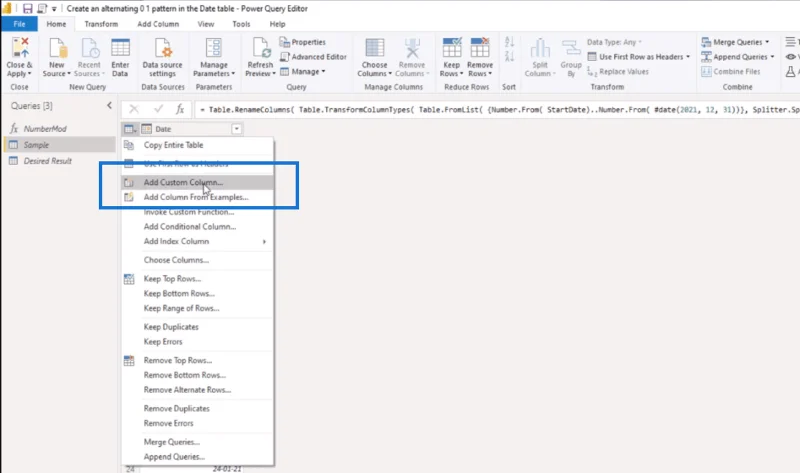The image size is (800, 473).
Task: Open the Help tab
Action: point(278,24)
